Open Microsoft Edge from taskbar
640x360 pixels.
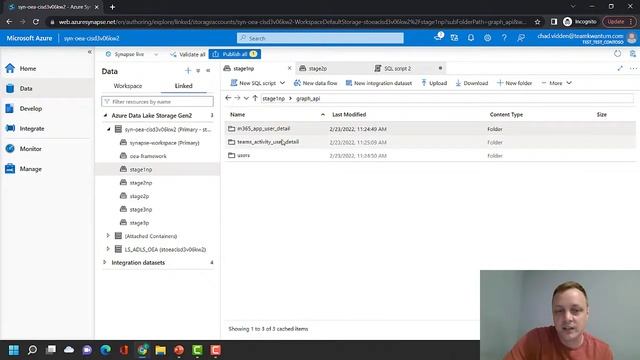click(x=106, y=350)
